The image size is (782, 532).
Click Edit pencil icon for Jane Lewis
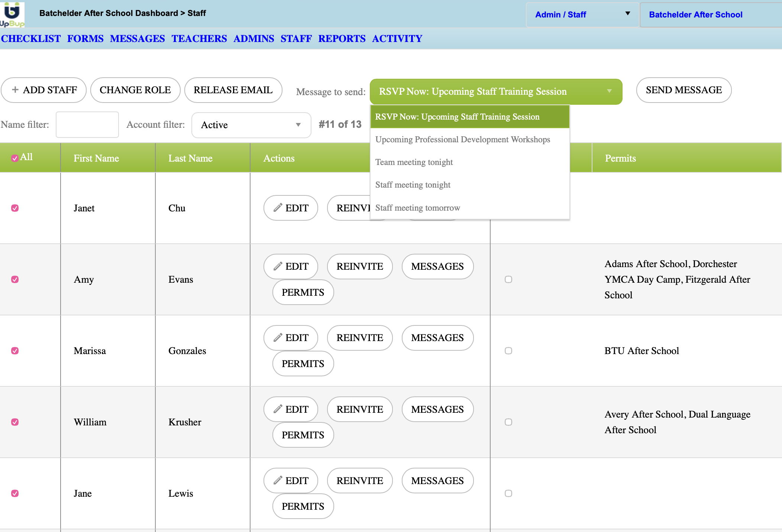pos(278,480)
